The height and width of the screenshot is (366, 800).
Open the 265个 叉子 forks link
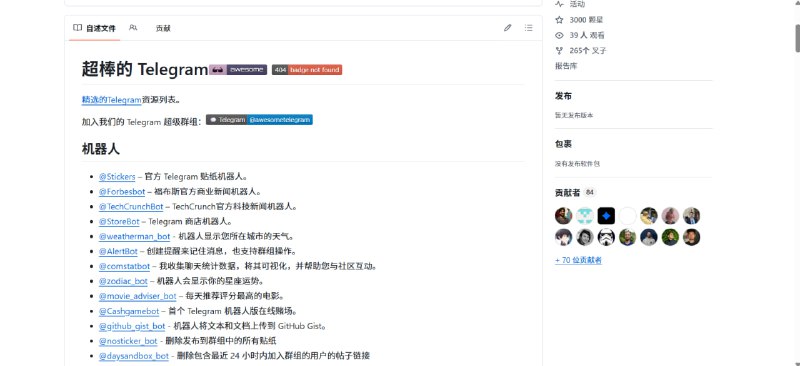click(588, 51)
